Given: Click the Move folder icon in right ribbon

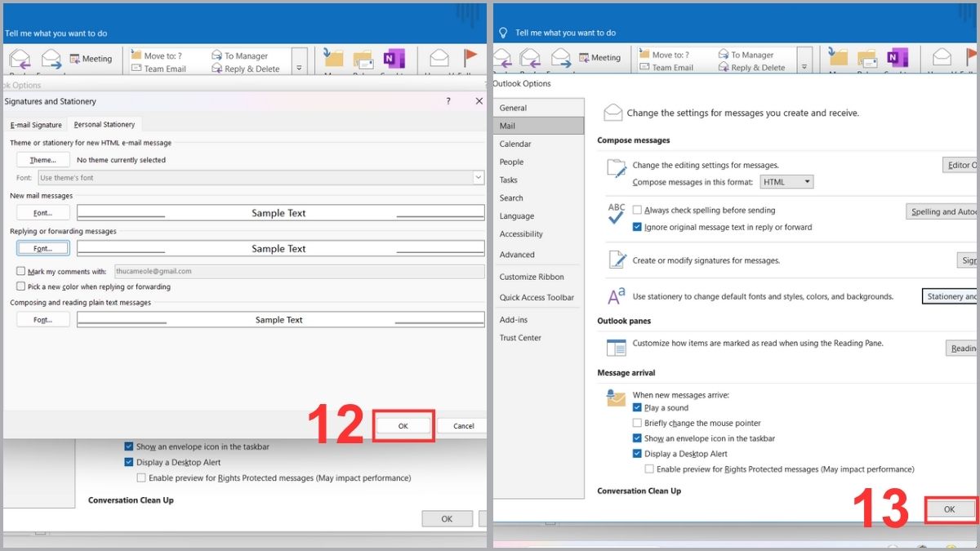Looking at the screenshot, I should (837, 57).
